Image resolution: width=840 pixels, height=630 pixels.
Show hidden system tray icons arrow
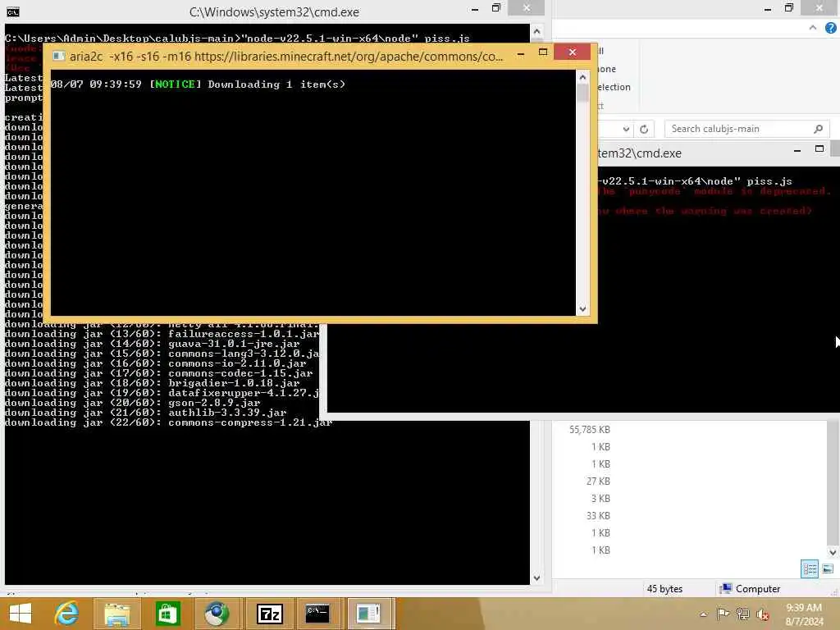pos(703,614)
